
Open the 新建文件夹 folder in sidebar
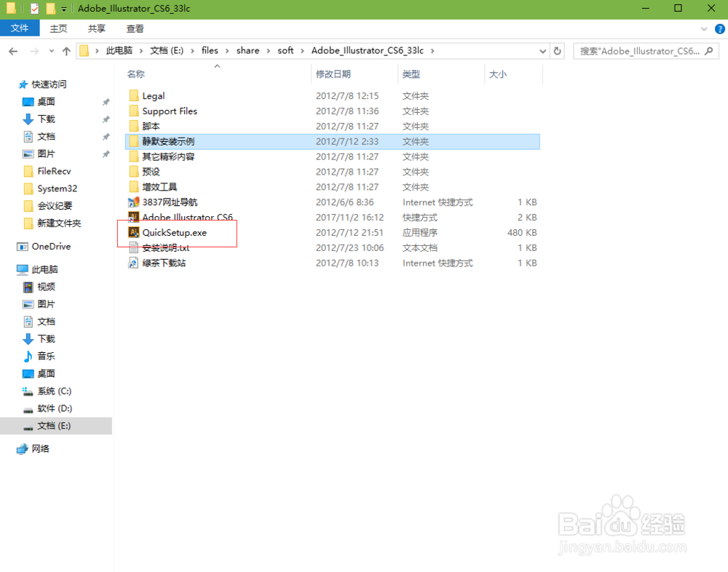[x=58, y=223]
